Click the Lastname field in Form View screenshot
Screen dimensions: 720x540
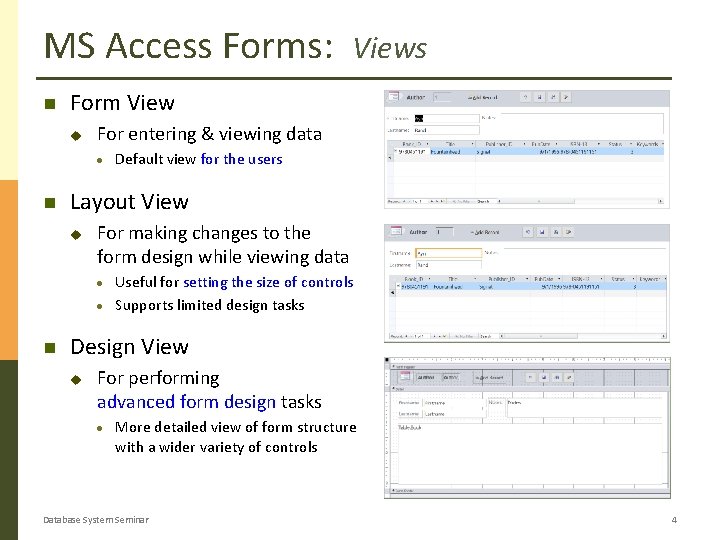(x=446, y=130)
